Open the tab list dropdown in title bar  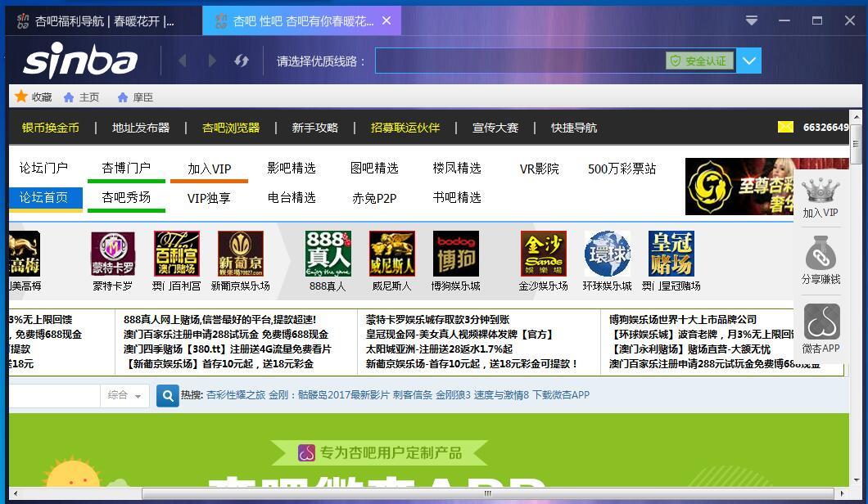coord(751,21)
